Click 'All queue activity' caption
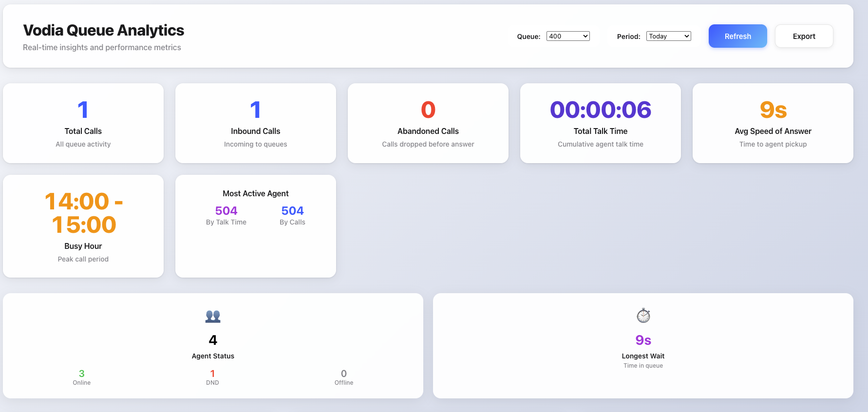 (83, 144)
